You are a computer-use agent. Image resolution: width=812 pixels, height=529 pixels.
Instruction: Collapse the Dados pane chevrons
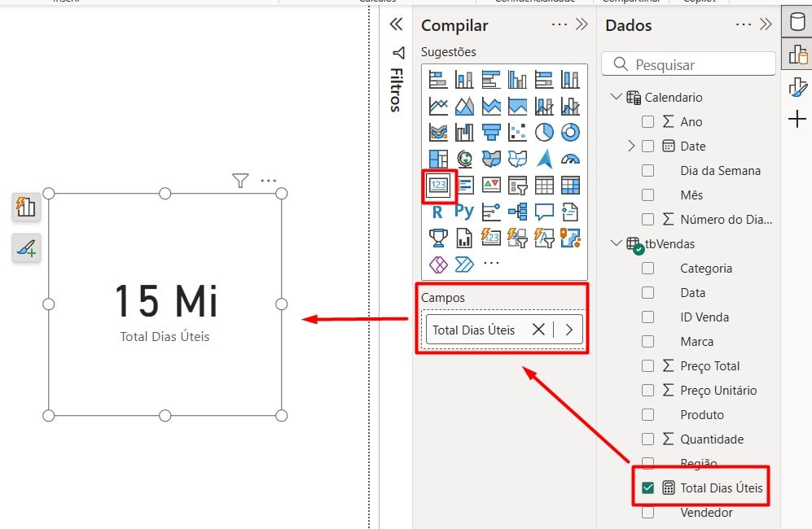(766, 24)
